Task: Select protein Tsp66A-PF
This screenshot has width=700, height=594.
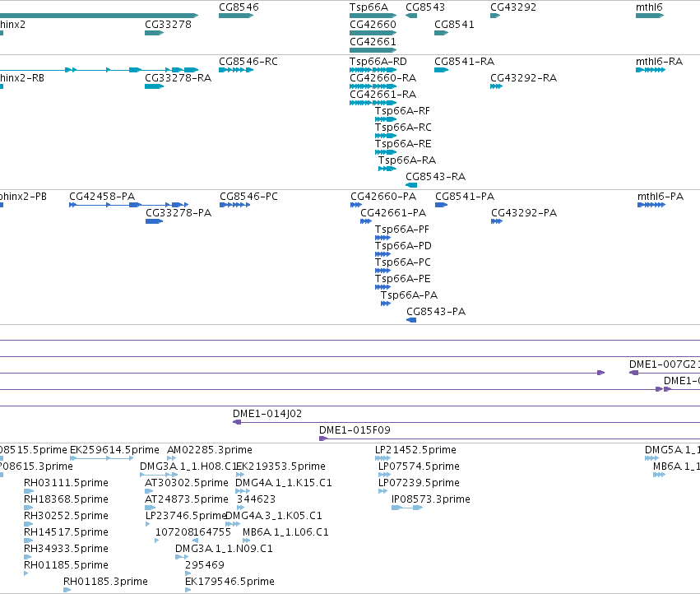Action: click(401, 230)
